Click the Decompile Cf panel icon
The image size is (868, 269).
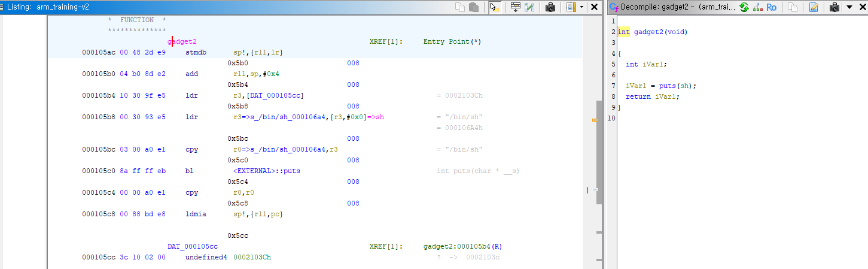[613, 7]
